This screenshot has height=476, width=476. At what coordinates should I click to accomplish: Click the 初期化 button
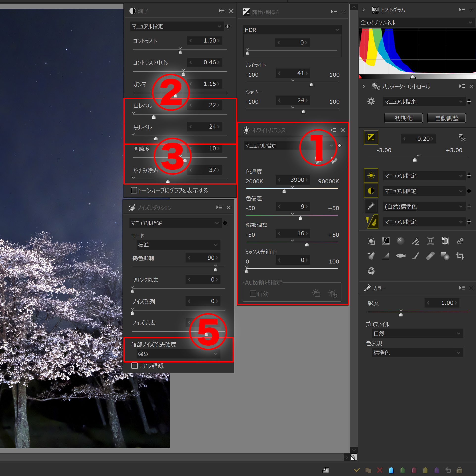pyautogui.click(x=404, y=118)
